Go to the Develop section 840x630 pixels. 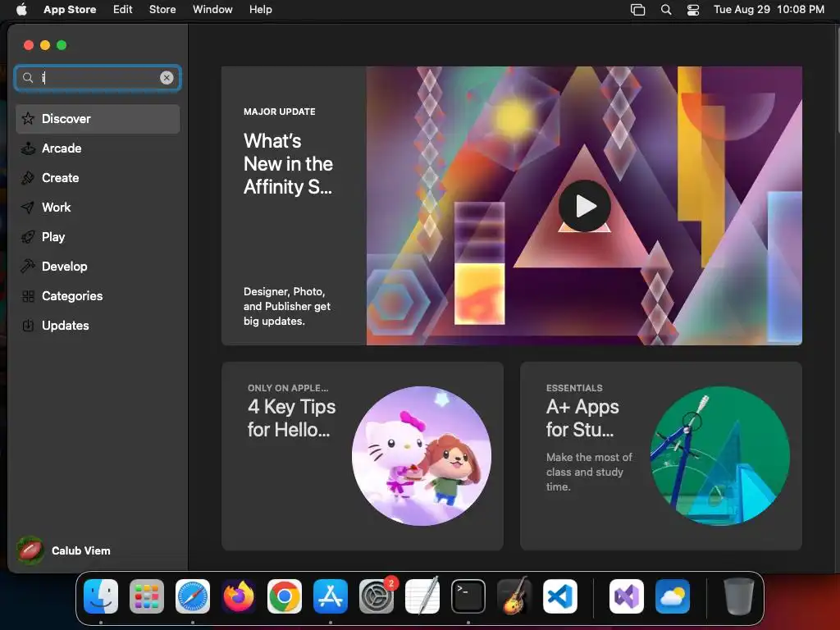[98, 267]
